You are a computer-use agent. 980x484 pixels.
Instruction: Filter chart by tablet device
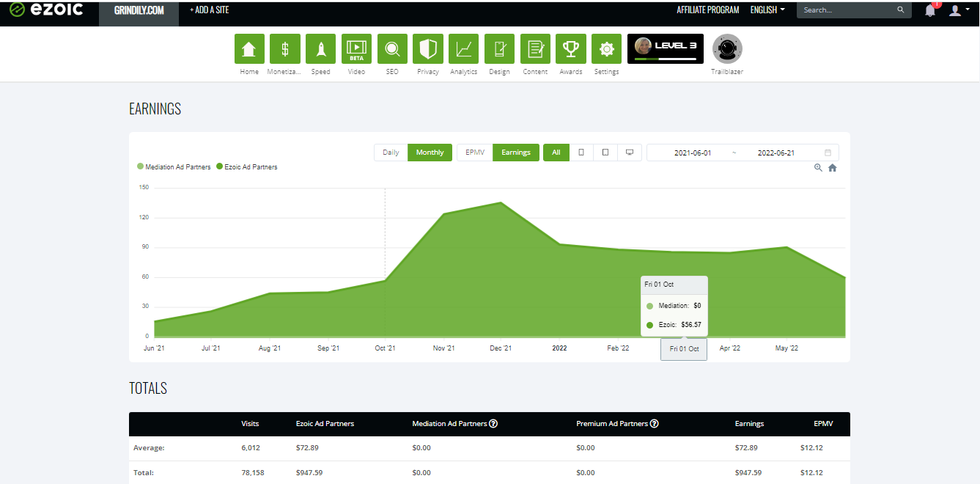[605, 153]
